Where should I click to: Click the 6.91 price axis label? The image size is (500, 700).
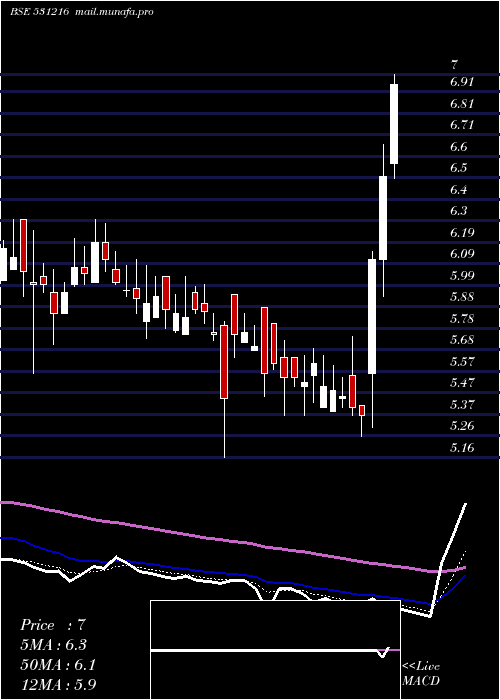pyautogui.click(x=462, y=82)
